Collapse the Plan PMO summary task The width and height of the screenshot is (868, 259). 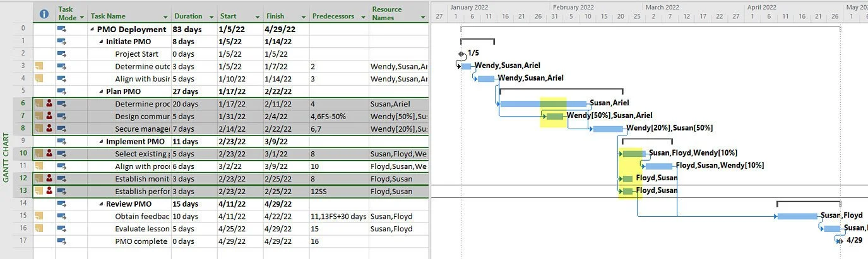coord(102,91)
